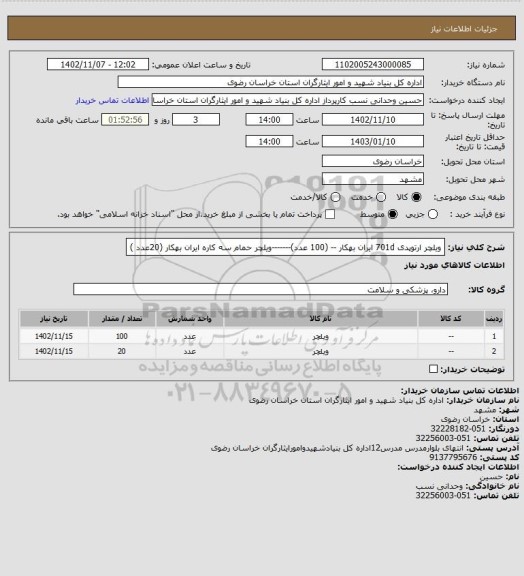
Task: Choose the جزیی purchase type radio
Action: [x=433, y=214]
